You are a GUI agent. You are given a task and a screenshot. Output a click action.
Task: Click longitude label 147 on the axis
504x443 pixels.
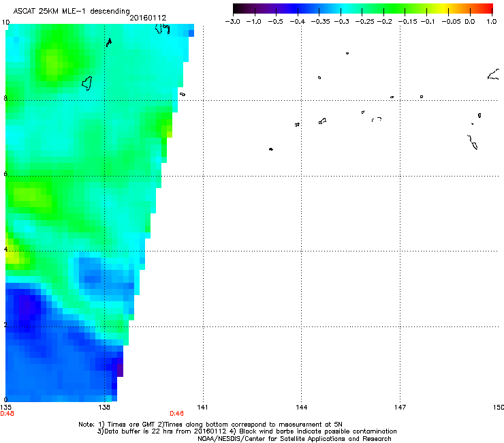tap(400, 408)
